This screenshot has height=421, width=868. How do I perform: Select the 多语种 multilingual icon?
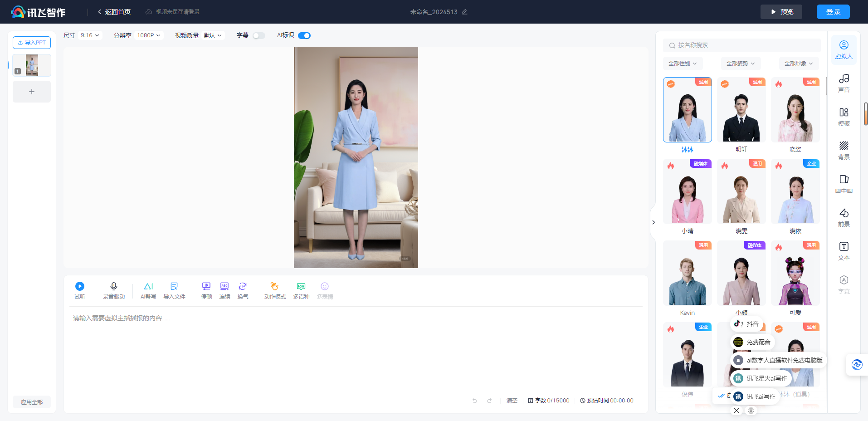click(x=301, y=286)
